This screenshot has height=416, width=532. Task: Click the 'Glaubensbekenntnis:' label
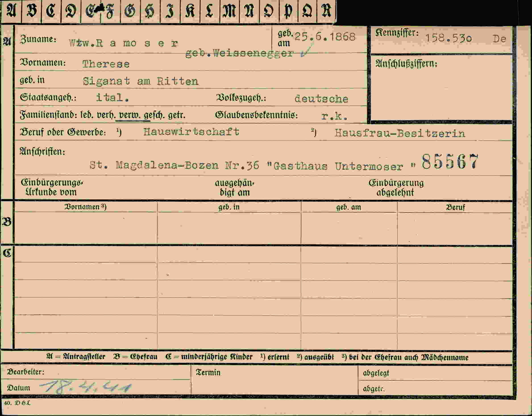tap(256, 115)
